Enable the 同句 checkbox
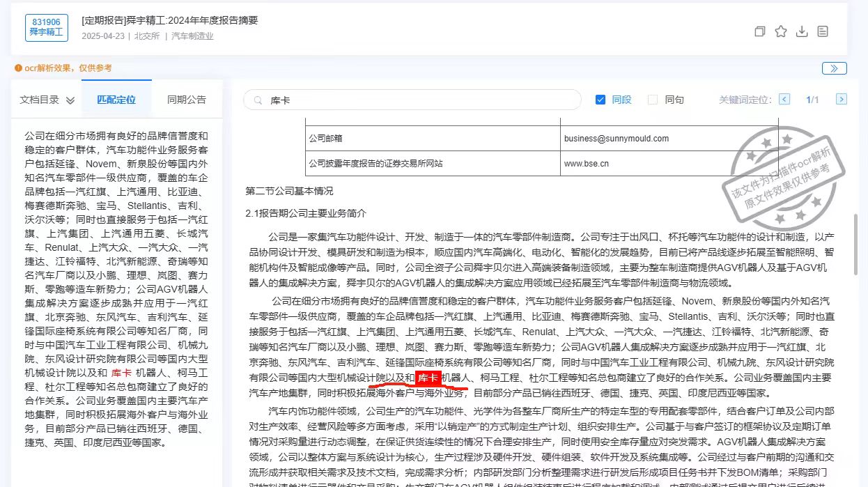868x487 pixels. coord(653,100)
